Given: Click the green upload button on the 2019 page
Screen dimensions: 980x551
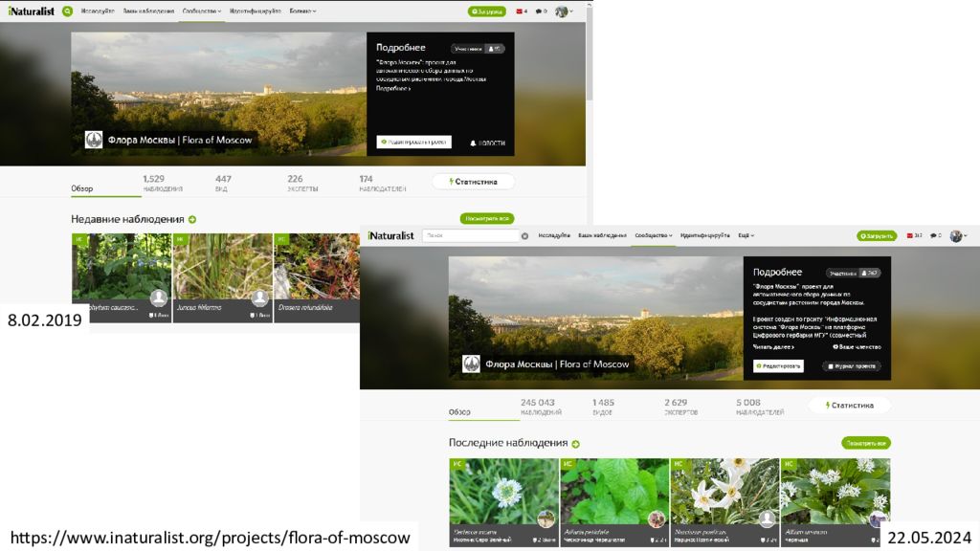Looking at the screenshot, I should coord(487,11).
